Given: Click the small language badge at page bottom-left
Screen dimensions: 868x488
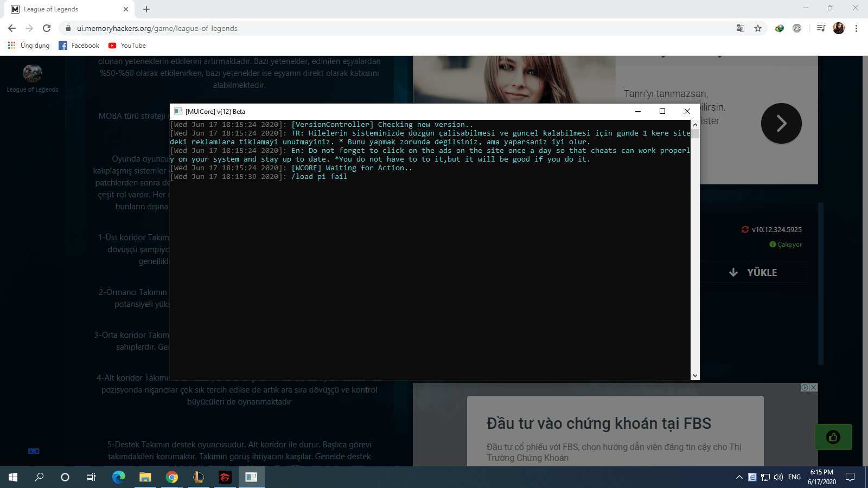Looking at the screenshot, I should tap(34, 451).
